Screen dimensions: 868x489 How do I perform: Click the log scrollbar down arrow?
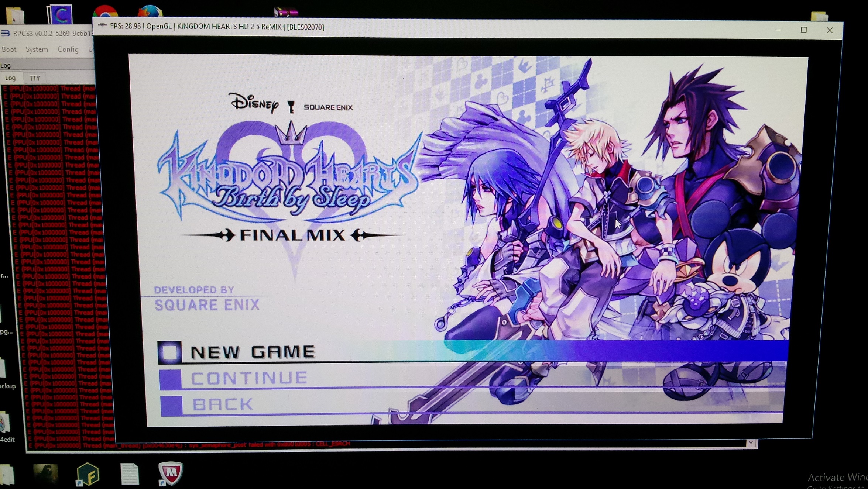[x=751, y=442]
